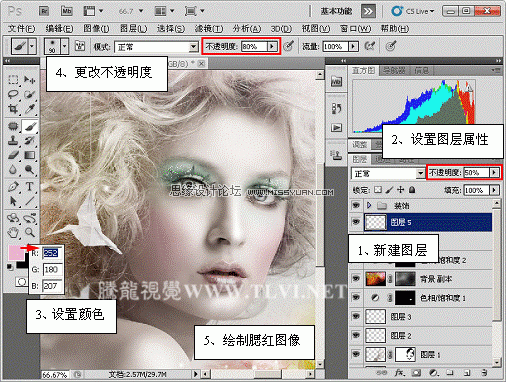Select the History Brush tool

tap(30, 140)
